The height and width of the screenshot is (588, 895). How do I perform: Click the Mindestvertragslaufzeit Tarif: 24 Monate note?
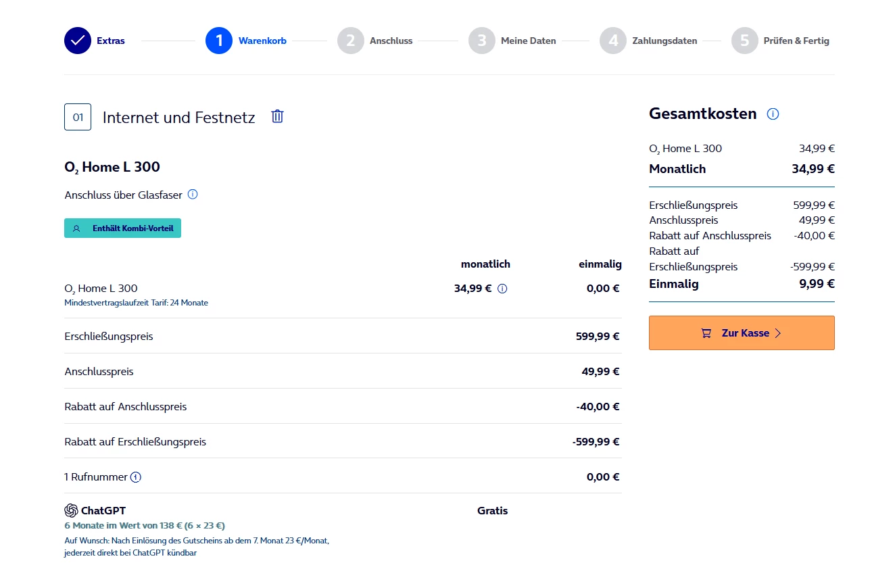(136, 303)
